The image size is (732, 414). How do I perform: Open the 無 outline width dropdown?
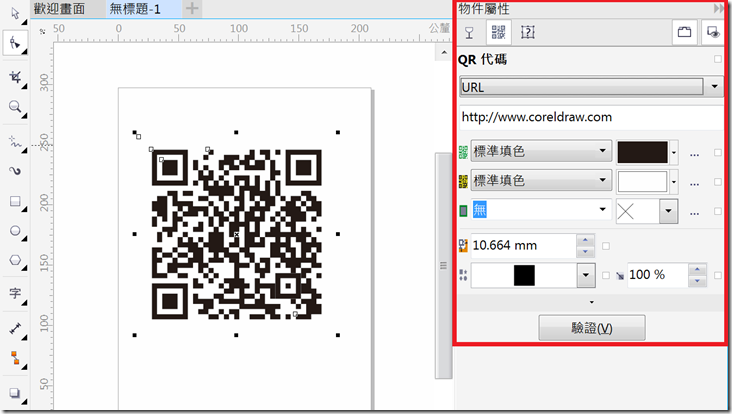coord(541,210)
